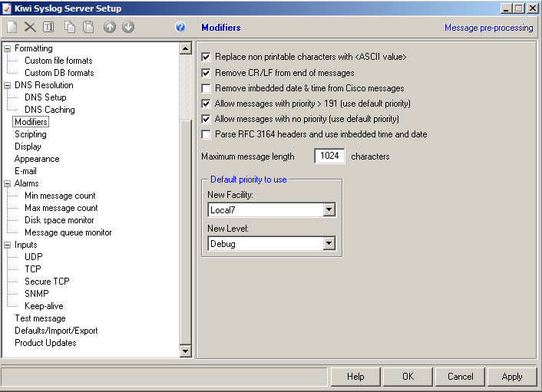Collapse the Alarms tree node

pos(7,184)
